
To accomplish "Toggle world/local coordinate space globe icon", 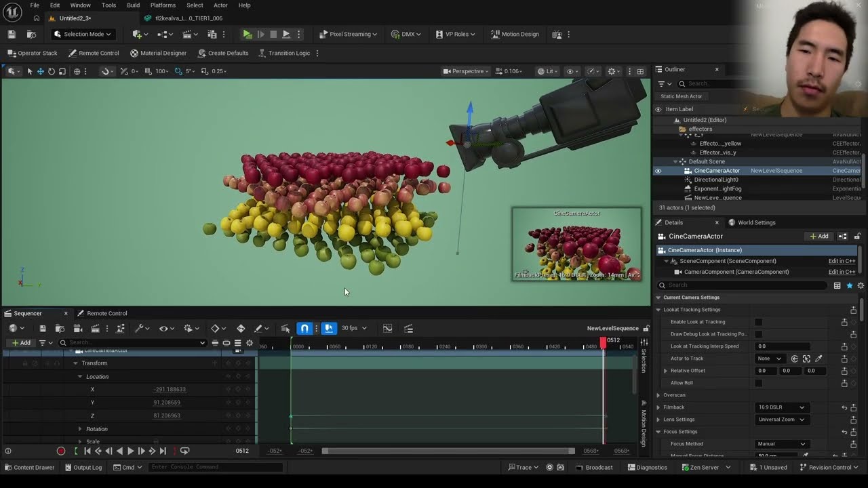I will pyautogui.click(x=77, y=71).
